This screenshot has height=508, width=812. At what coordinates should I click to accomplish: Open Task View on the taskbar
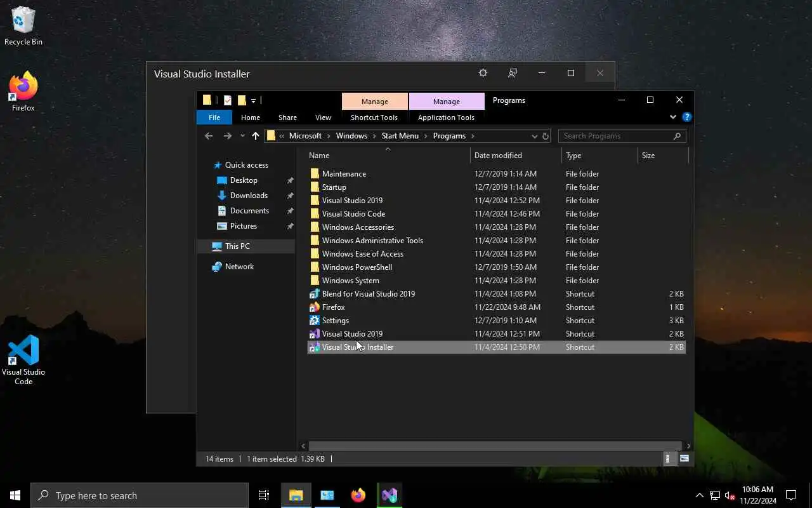[x=264, y=495]
